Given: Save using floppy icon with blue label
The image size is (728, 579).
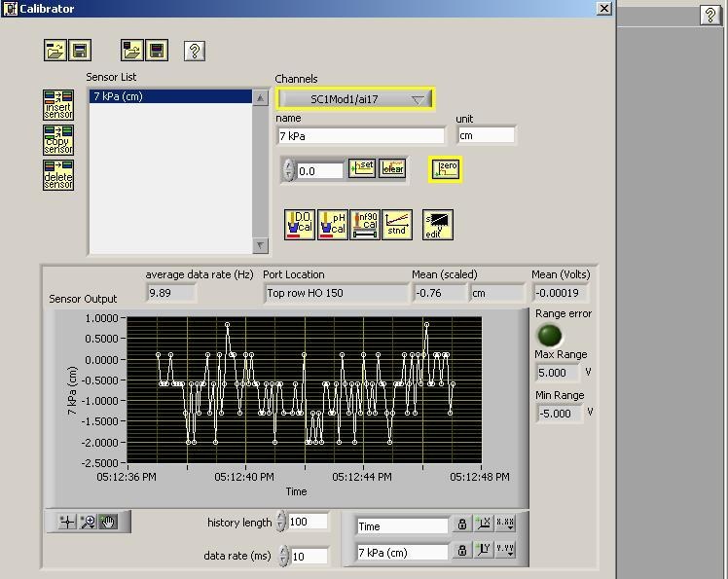Looking at the screenshot, I should coord(80,51).
